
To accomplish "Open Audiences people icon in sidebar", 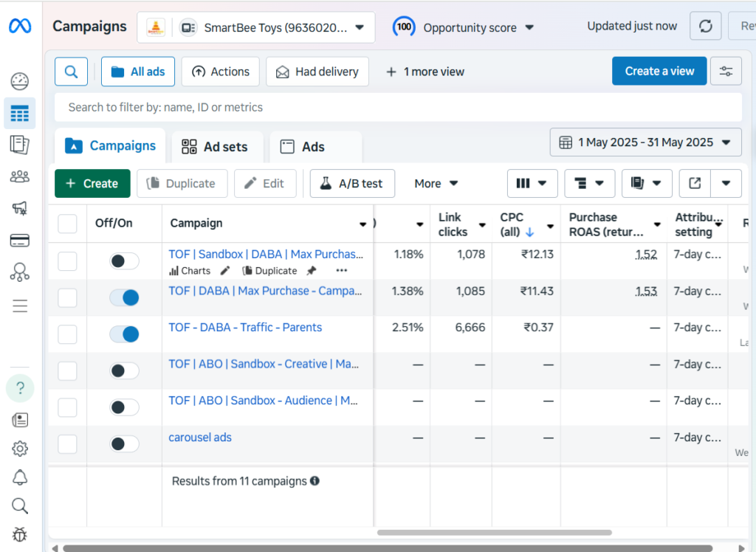I will (20, 176).
